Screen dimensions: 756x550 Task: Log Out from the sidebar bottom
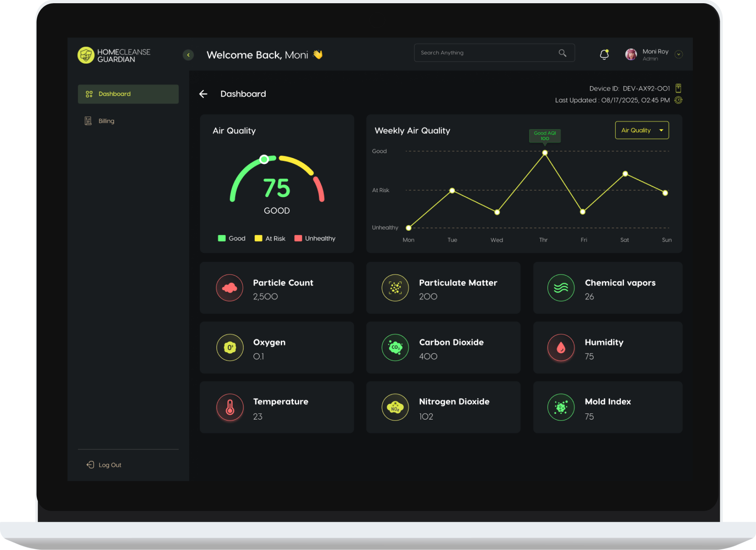(104, 465)
